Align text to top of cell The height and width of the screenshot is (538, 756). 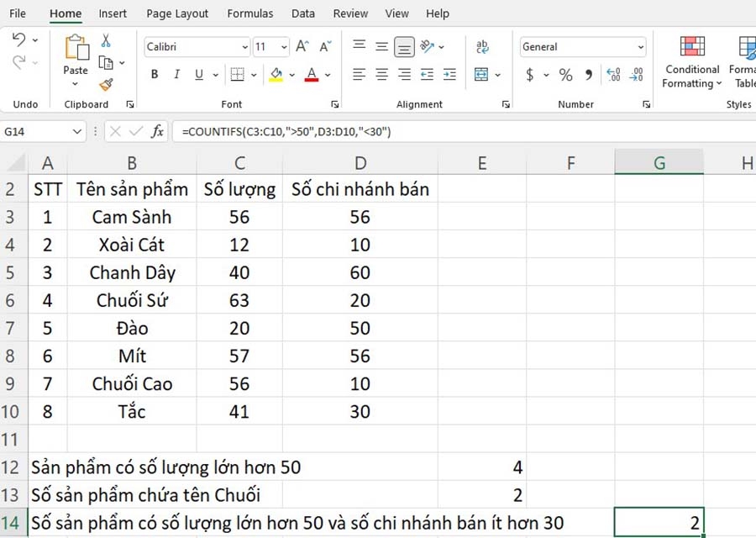point(359,46)
